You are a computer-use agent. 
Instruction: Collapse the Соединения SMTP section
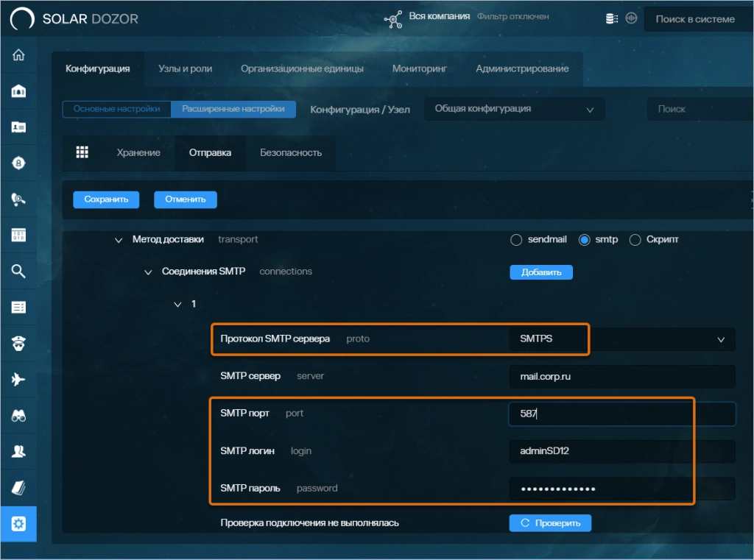[148, 272]
